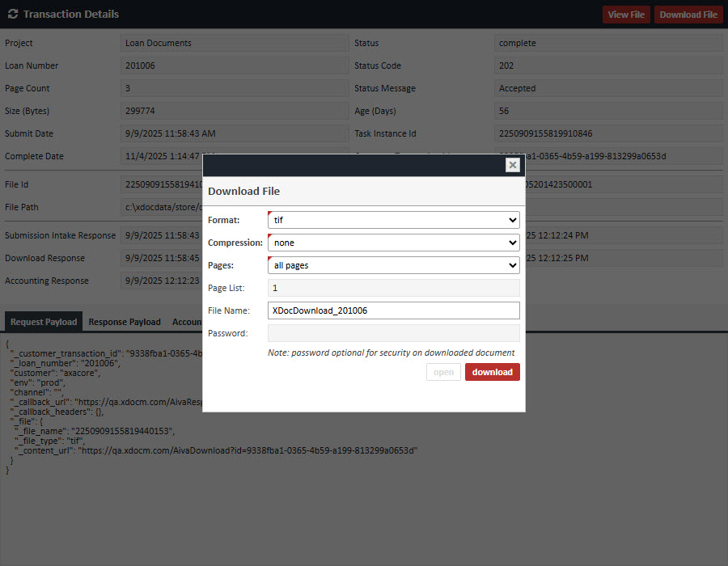Click the open button in the dialog
The image size is (728, 566).
[443, 372]
